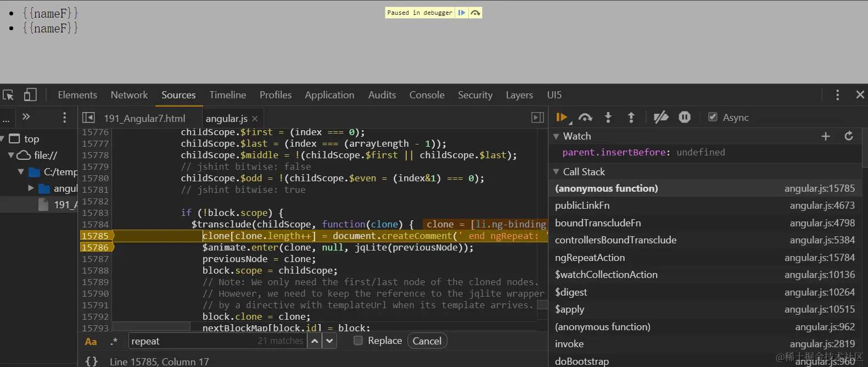Go to previous search match

pos(315,341)
